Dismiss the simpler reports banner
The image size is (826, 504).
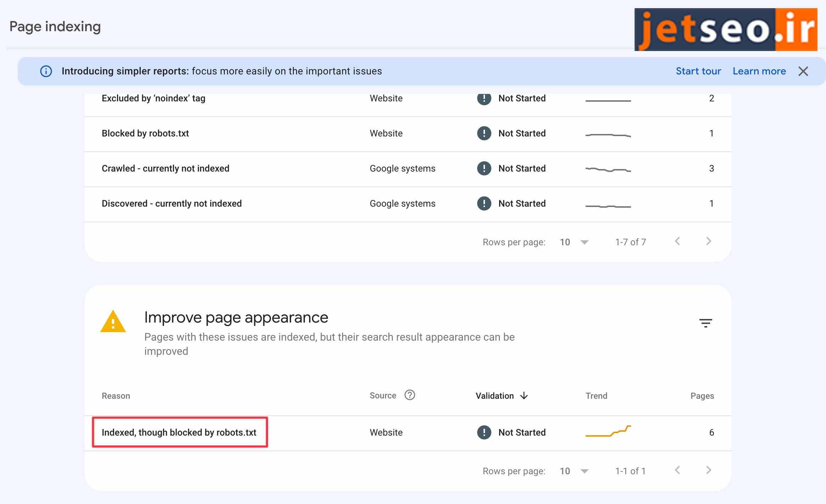(x=803, y=71)
